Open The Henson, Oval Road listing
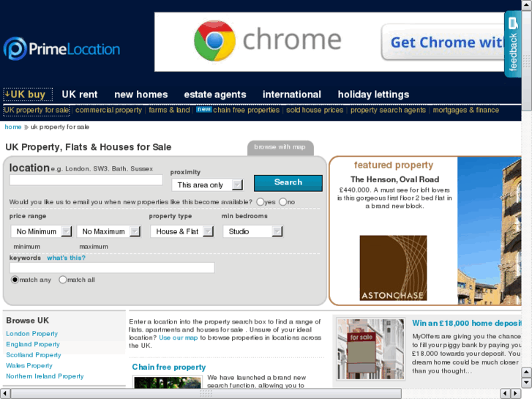532x399 pixels. 394,179
